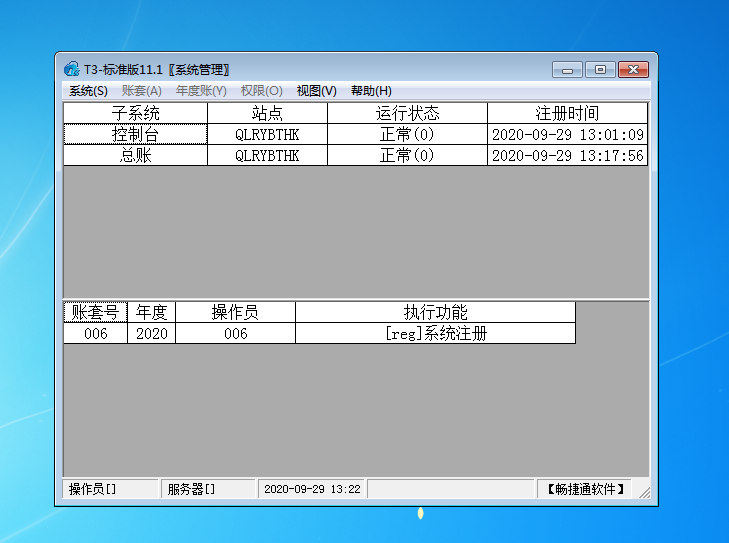Open the 帮助(H) menu

click(371, 91)
